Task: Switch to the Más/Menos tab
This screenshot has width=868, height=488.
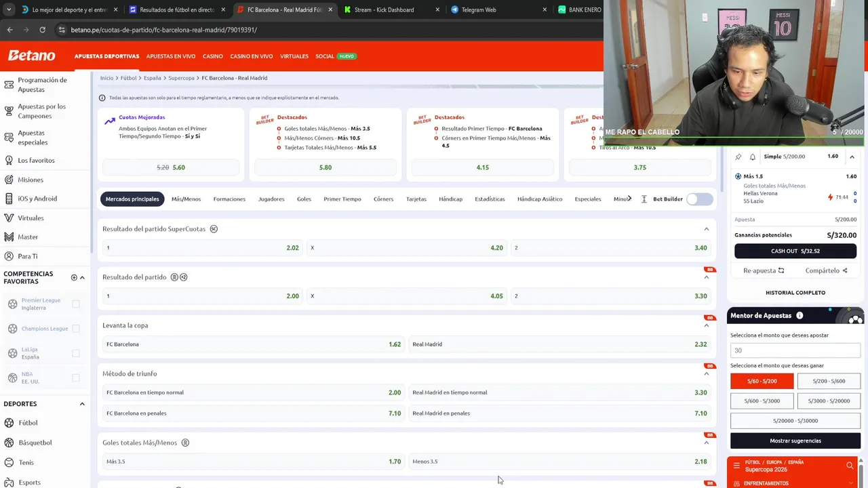Action: point(186,199)
